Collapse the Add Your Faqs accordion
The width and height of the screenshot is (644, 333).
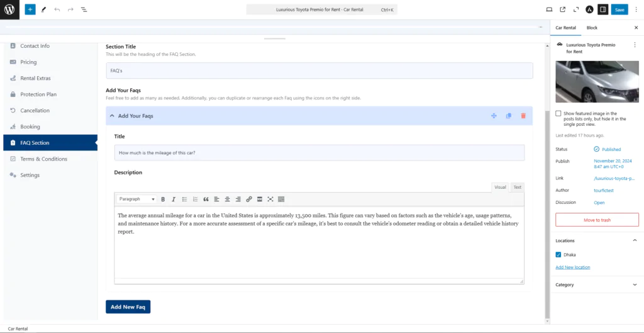112,116
